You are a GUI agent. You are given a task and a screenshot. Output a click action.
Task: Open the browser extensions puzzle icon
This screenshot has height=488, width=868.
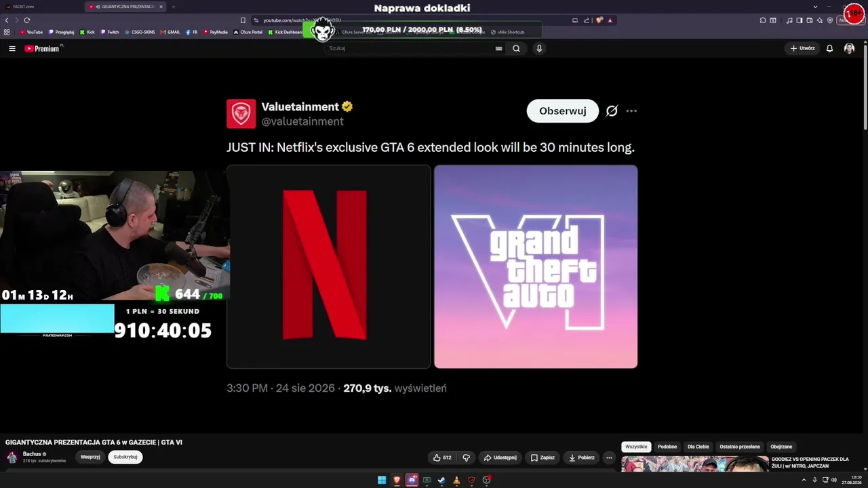pos(763,20)
